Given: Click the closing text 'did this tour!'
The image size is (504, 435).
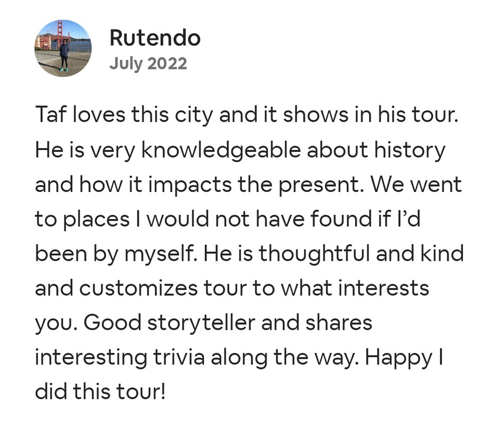Looking at the screenshot, I should [x=101, y=391].
